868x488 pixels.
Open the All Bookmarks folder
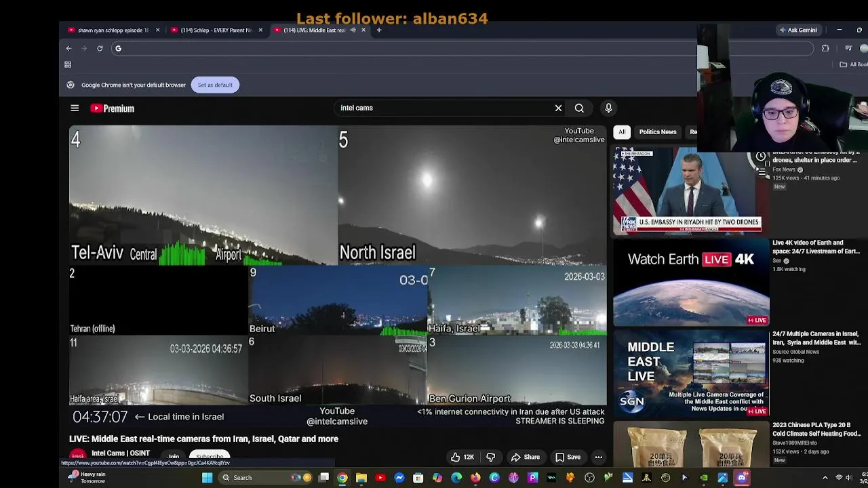tap(854, 64)
